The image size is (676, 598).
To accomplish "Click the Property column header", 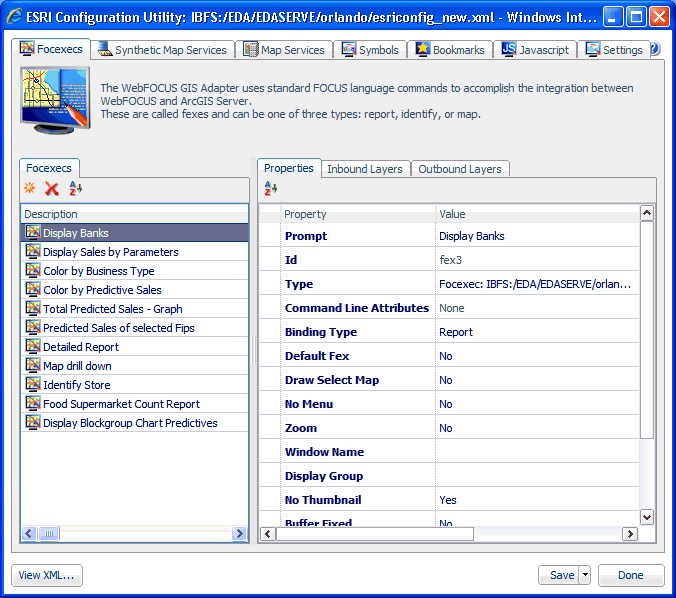I will 358,214.
